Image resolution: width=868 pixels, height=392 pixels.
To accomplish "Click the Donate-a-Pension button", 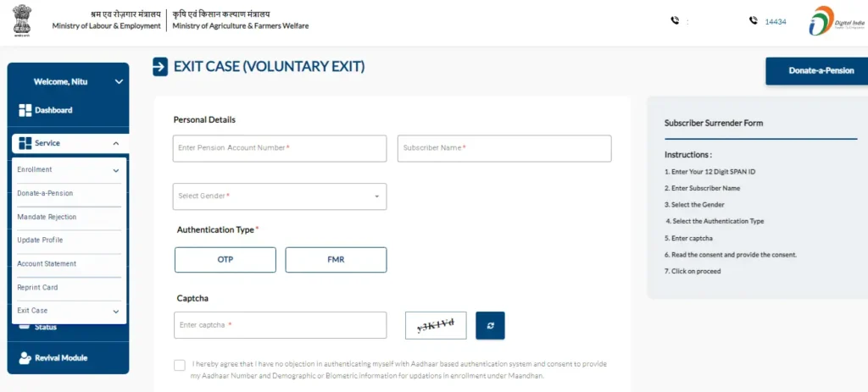I will point(816,71).
